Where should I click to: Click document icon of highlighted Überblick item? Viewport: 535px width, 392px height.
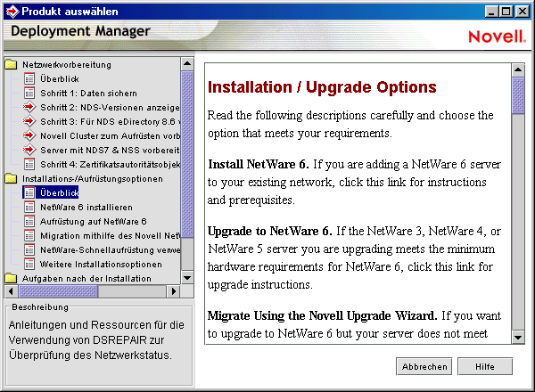(29, 192)
